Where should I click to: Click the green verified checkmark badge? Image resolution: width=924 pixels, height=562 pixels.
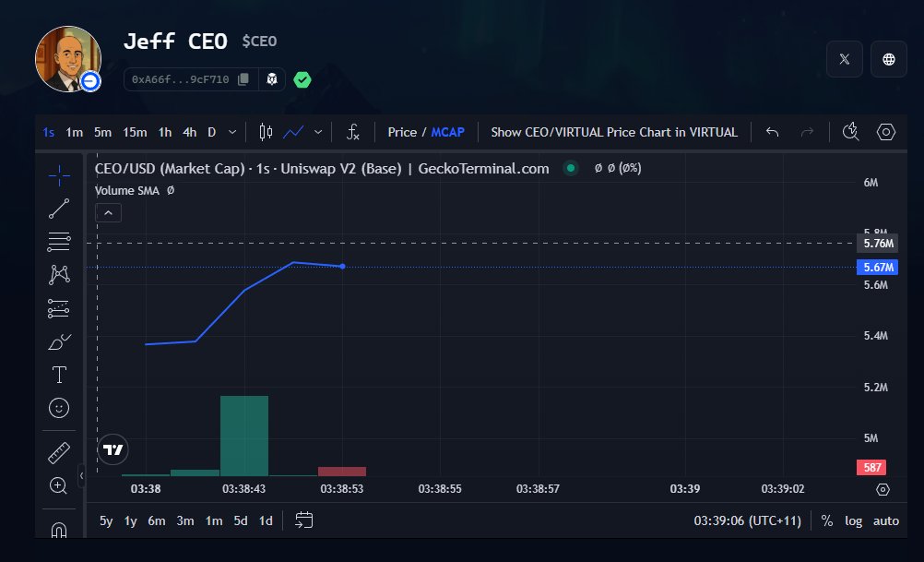coord(302,79)
